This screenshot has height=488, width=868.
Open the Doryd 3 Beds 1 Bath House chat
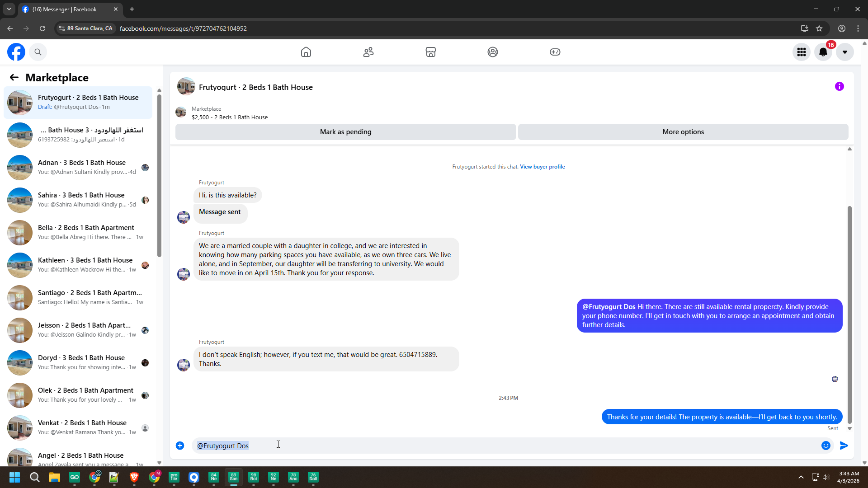[78, 362]
